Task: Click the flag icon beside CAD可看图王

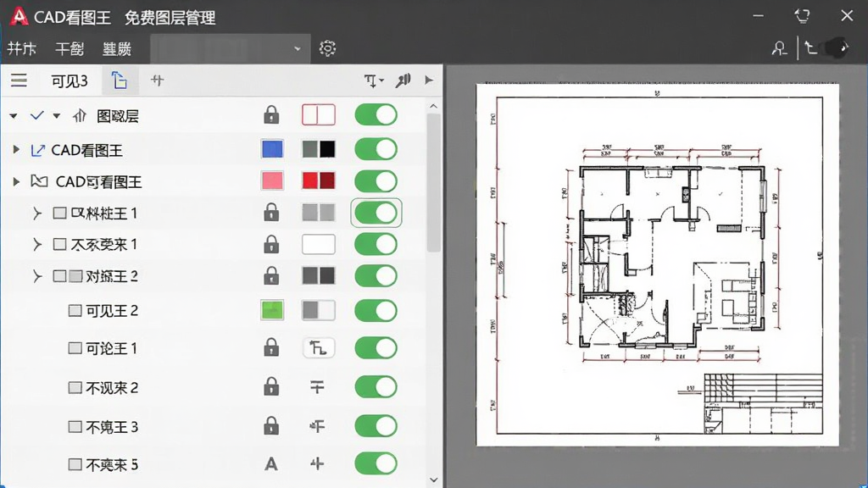Action: [x=39, y=181]
